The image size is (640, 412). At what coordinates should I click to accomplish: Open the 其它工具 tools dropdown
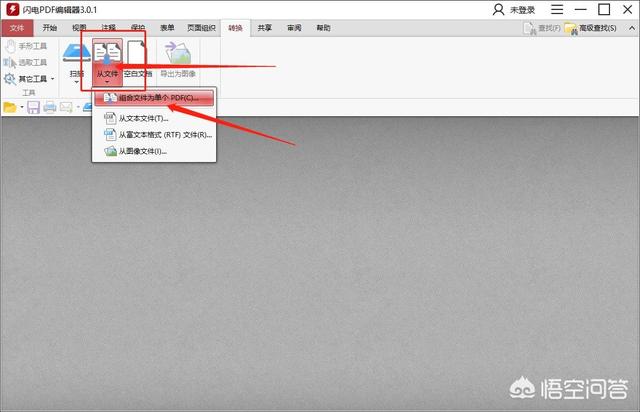pos(29,78)
